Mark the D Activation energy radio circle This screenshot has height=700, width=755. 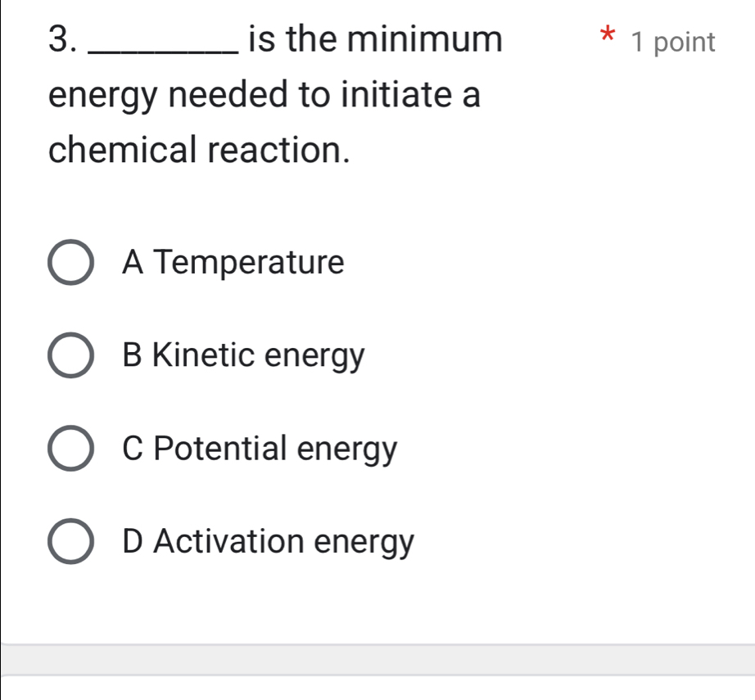(72, 542)
